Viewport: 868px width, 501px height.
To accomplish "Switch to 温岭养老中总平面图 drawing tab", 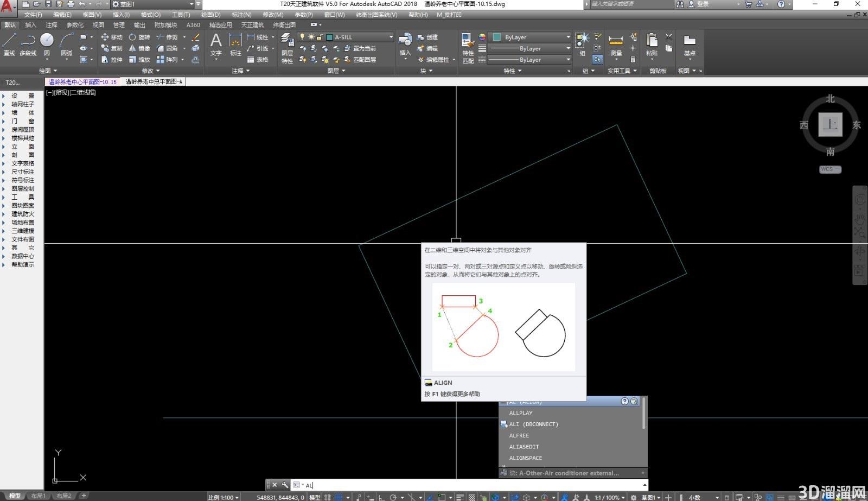I will [154, 81].
